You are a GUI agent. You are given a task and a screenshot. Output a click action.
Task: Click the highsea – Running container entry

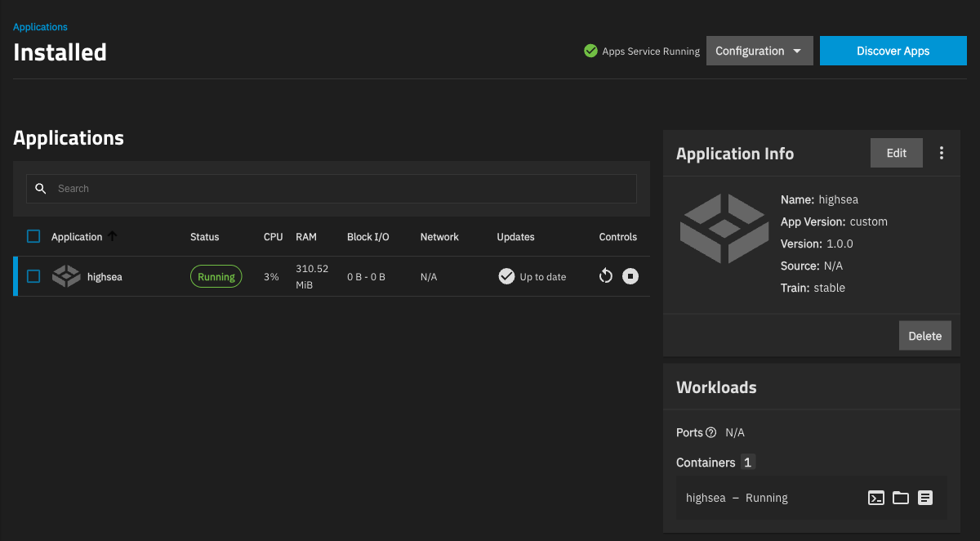tap(737, 498)
